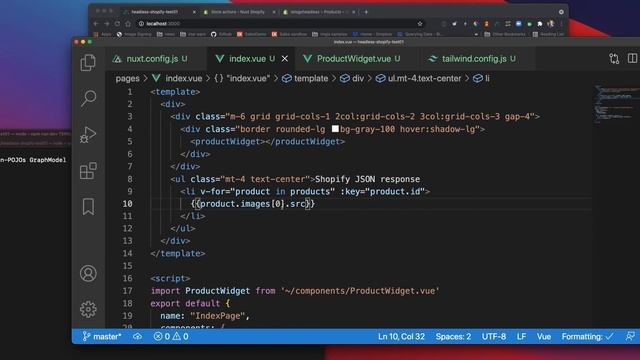Click Ln 10, Col 32 in status bar
640x360 pixels.
tap(401, 336)
